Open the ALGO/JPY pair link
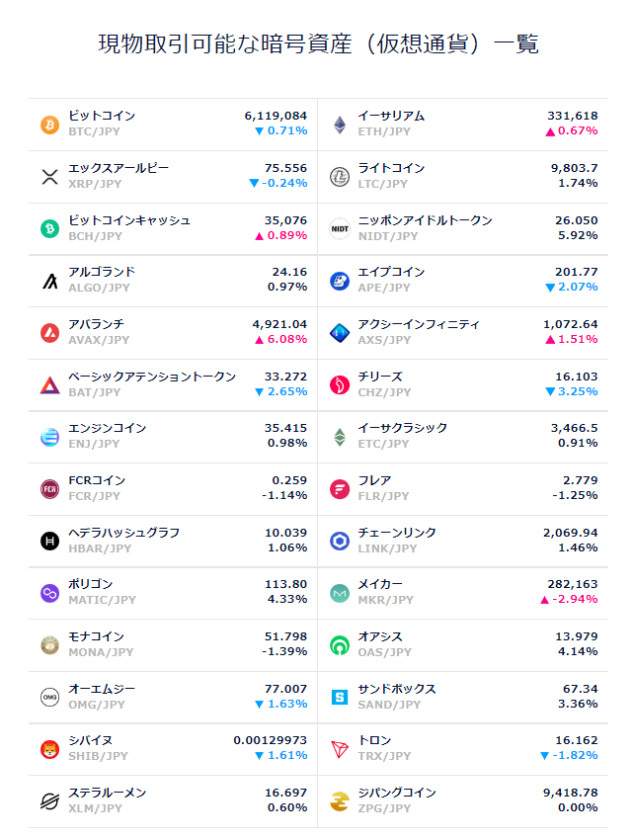The image size is (634, 840). pos(99,288)
